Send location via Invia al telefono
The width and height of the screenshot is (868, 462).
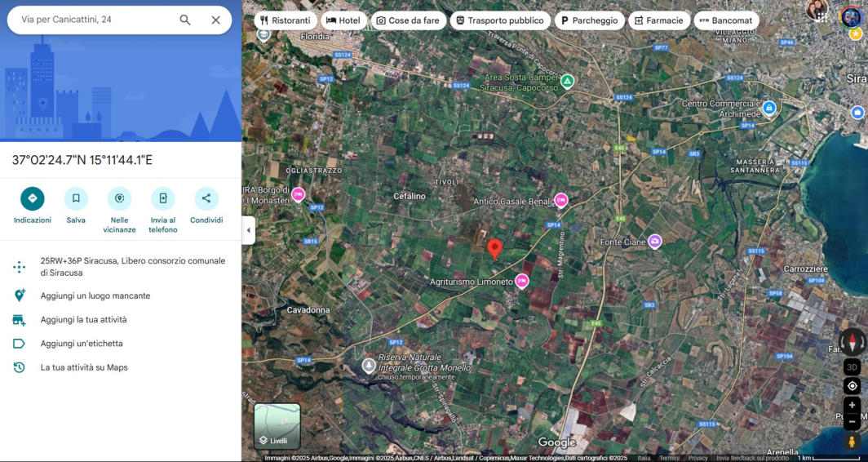click(x=163, y=199)
